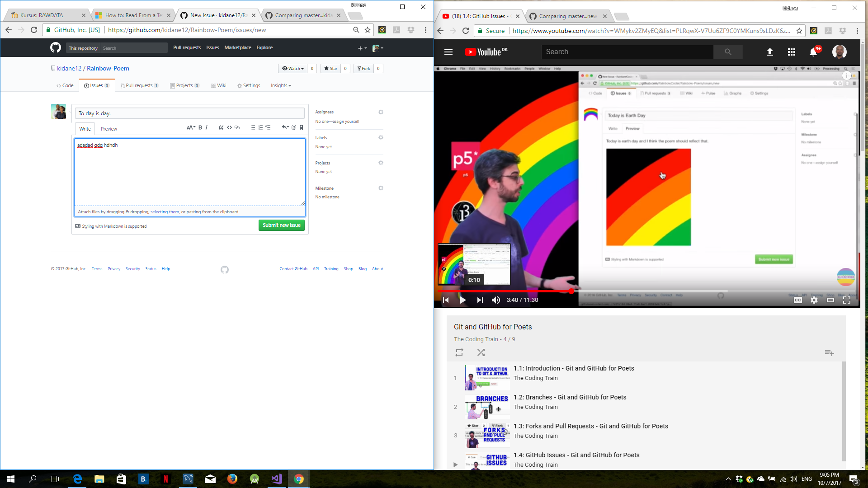Fork the Rainbow-Poem repository
The width and height of the screenshot is (868, 488).
pyautogui.click(x=363, y=68)
